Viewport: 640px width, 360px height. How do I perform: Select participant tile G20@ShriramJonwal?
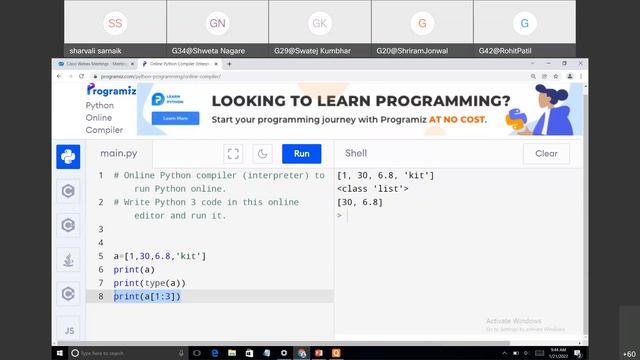pos(422,28)
